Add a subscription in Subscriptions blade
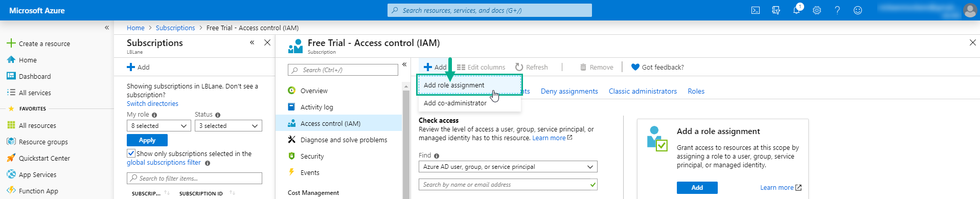This screenshot has width=980, height=199. [138, 67]
